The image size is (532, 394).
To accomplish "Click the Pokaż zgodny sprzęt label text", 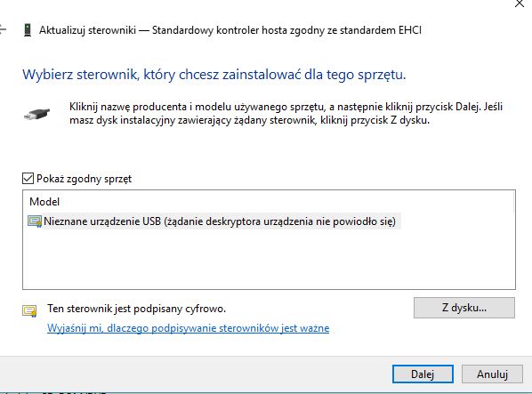I will [84, 179].
